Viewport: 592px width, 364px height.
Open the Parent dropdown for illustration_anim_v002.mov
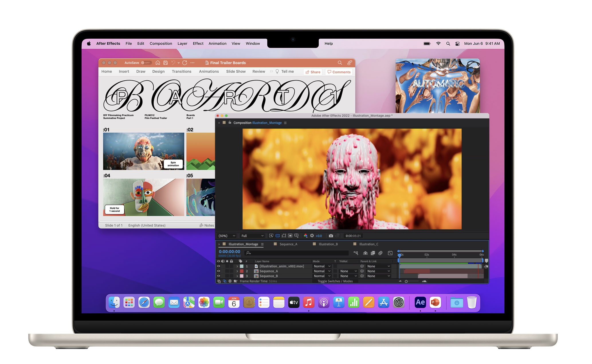click(x=379, y=266)
